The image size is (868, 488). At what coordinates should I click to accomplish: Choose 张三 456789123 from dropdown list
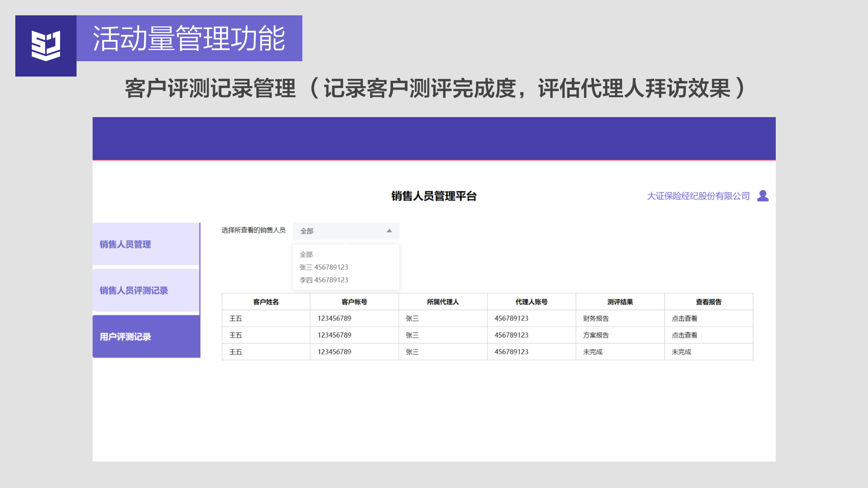[324, 267]
